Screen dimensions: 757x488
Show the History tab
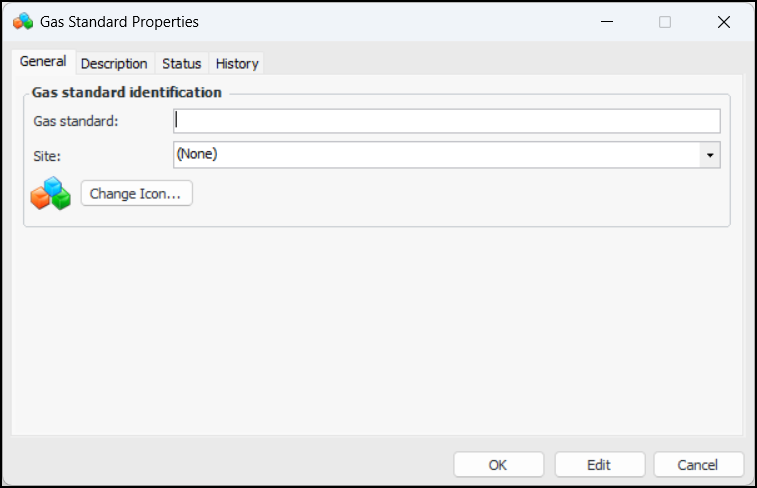pos(237,63)
